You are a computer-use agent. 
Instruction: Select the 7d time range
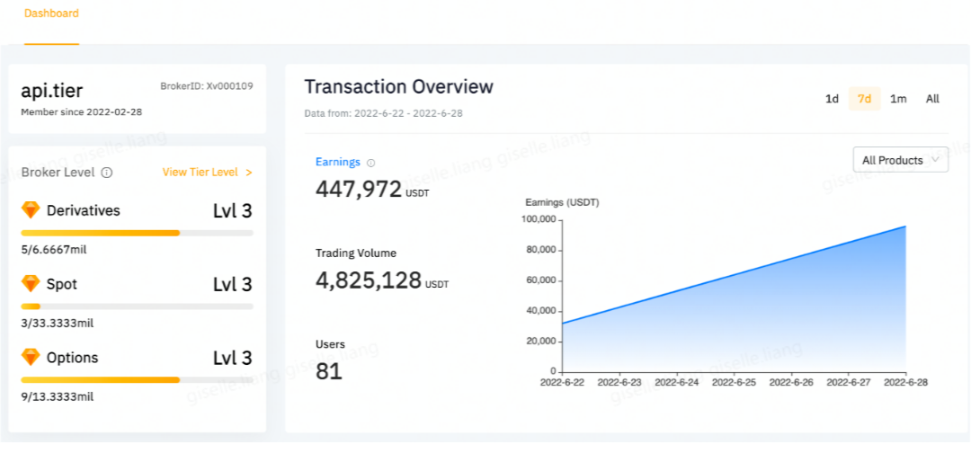[864, 99]
